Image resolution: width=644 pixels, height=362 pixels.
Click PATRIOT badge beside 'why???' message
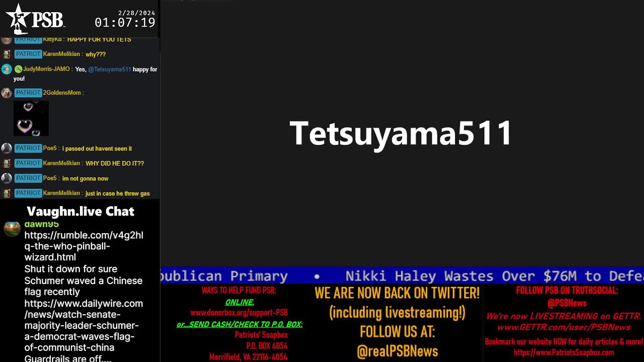coord(28,54)
